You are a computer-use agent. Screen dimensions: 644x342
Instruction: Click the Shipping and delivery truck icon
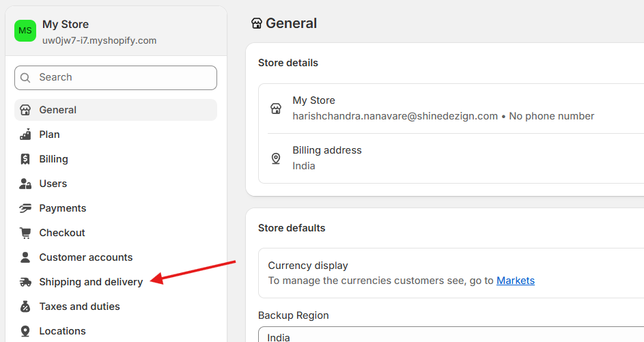pyautogui.click(x=25, y=282)
